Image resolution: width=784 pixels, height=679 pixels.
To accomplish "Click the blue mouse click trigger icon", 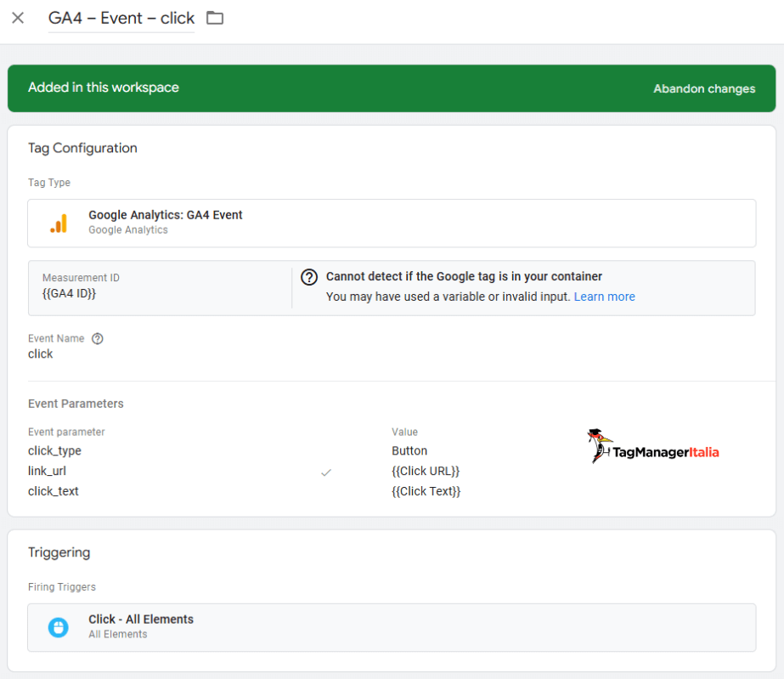I will click(59, 627).
